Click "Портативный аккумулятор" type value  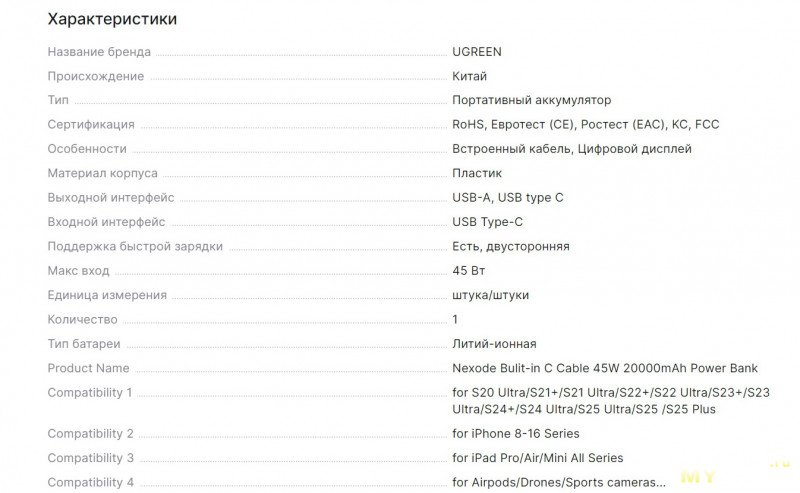[531, 100]
